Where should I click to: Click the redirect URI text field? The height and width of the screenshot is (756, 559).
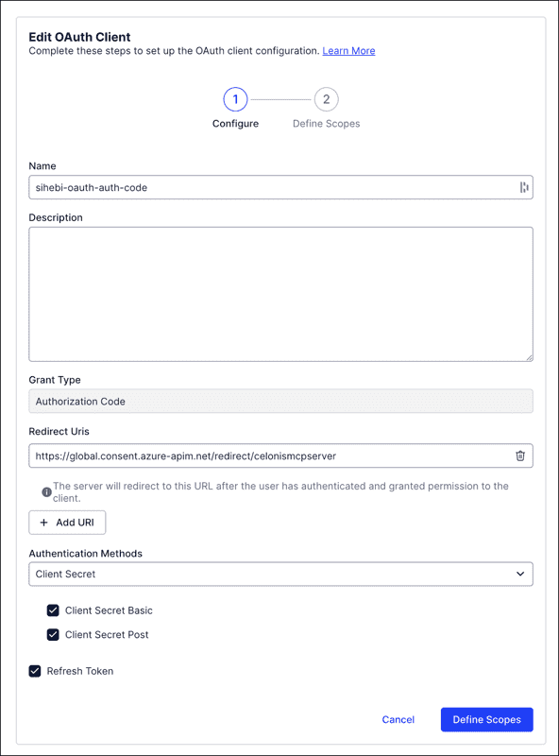click(264, 455)
